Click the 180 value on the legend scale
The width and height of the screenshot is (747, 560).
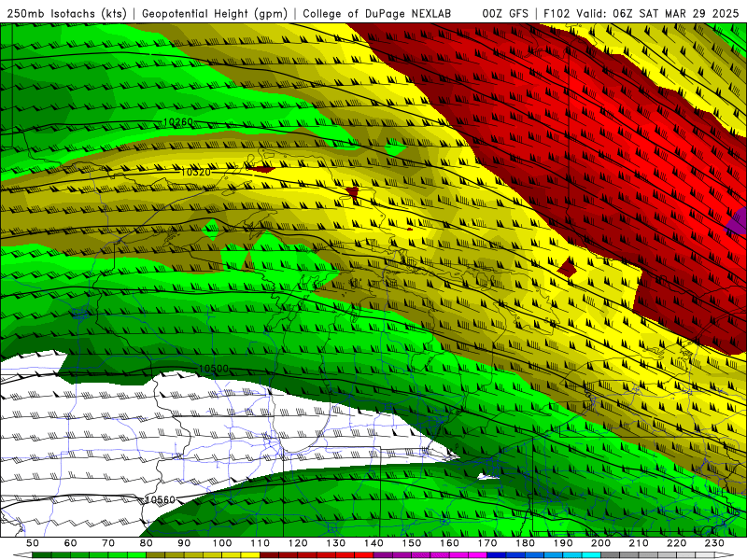pos(525,543)
